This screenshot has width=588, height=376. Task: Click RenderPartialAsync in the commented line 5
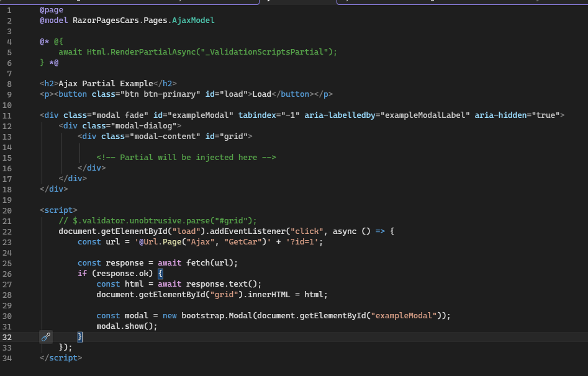153,51
